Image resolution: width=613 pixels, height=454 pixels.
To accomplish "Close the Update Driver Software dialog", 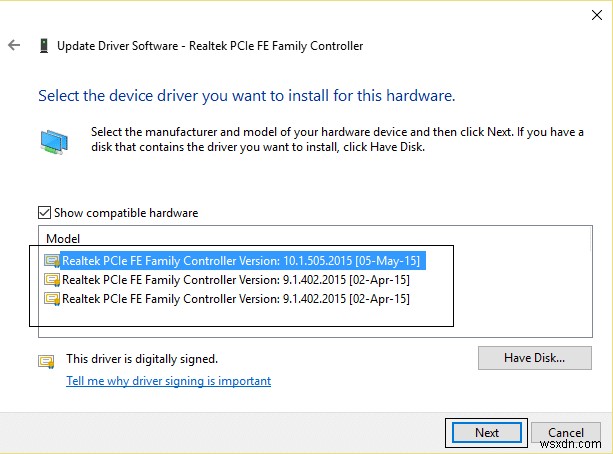I will [595, 17].
